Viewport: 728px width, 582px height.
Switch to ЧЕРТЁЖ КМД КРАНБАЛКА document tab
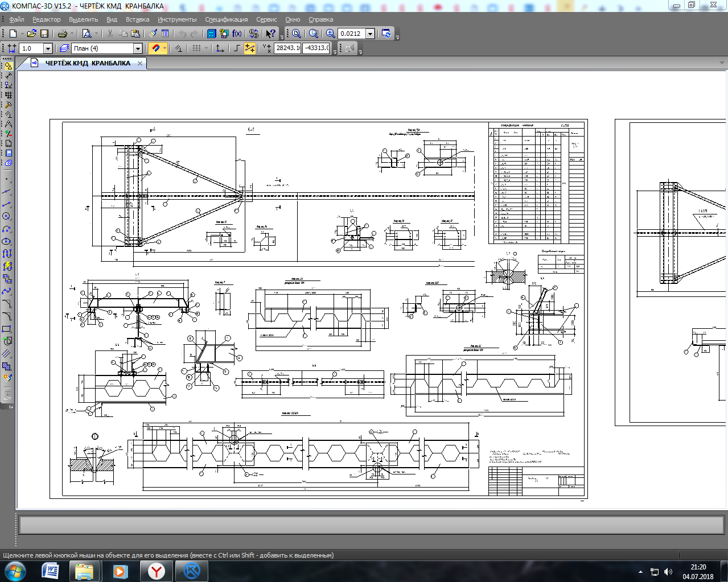(x=87, y=63)
